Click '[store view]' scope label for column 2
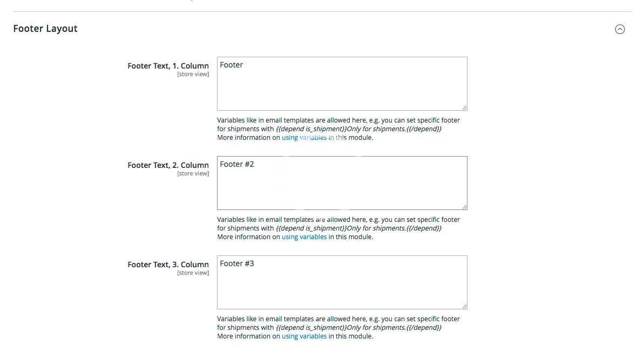 [x=193, y=174]
